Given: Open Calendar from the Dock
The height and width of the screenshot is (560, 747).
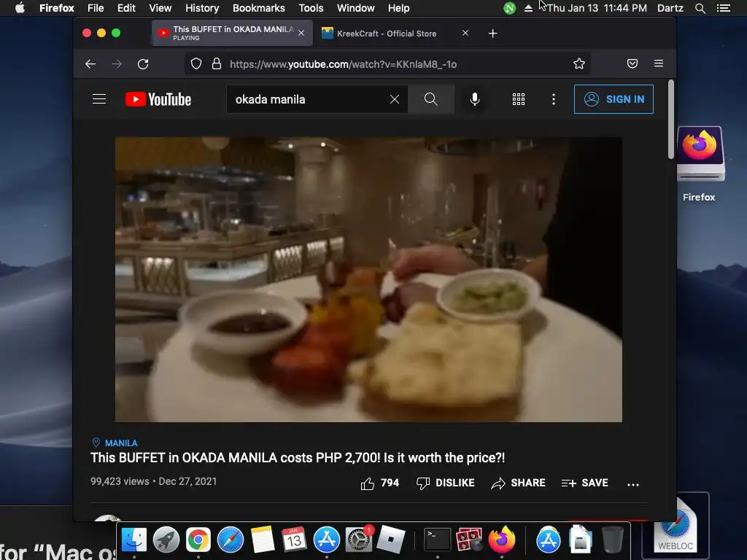Looking at the screenshot, I should [294, 540].
